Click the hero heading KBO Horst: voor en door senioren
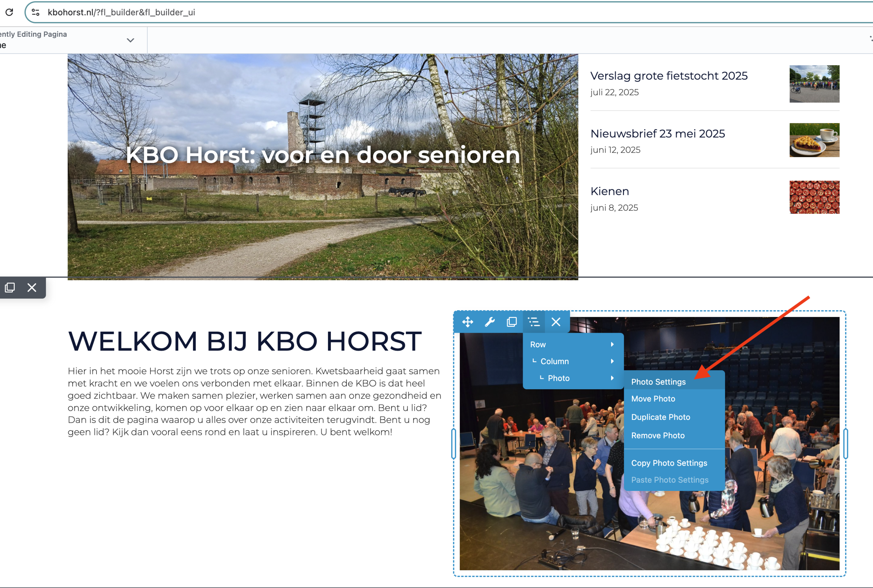The width and height of the screenshot is (873, 588). pyautogui.click(x=323, y=155)
